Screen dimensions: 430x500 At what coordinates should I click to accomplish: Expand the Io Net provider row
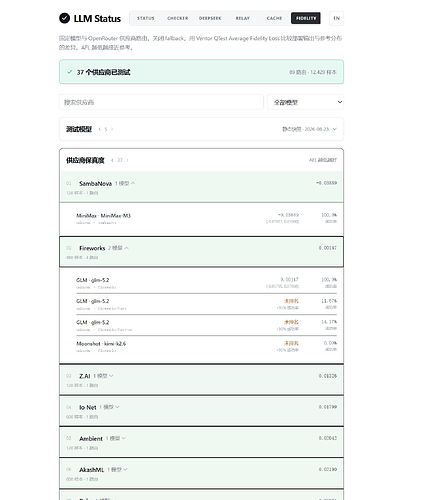click(201, 411)
